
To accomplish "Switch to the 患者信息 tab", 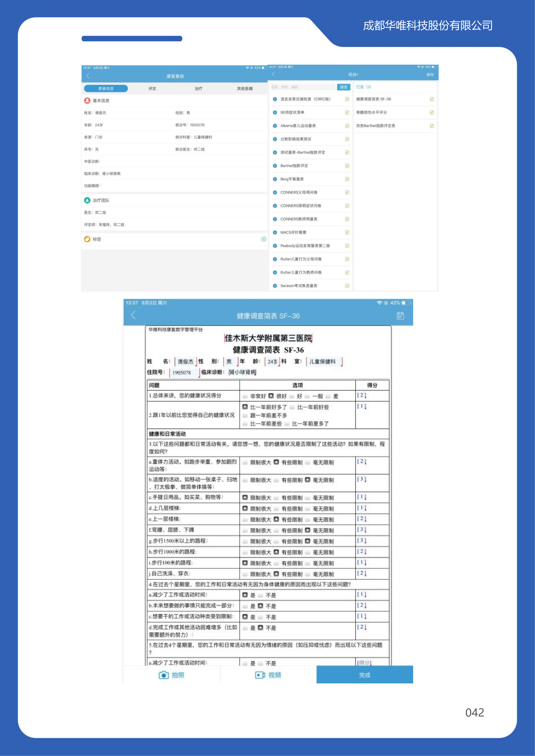I will click(x=106, y=89).
